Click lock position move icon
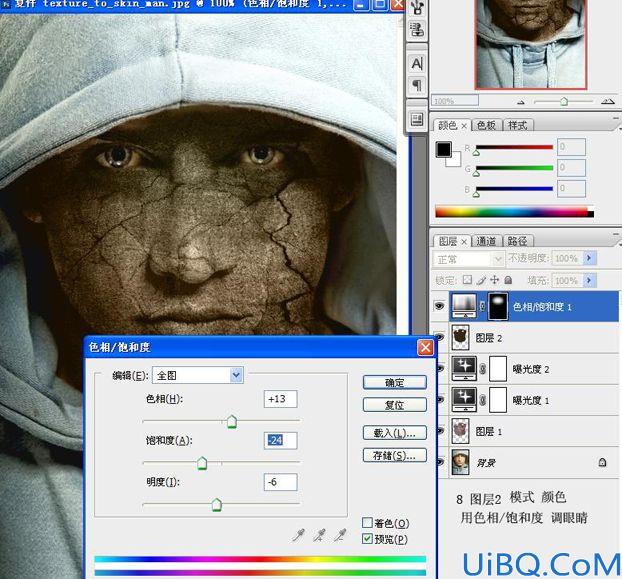The height and width of the screenshot is (579, 622). coord(495,280)
